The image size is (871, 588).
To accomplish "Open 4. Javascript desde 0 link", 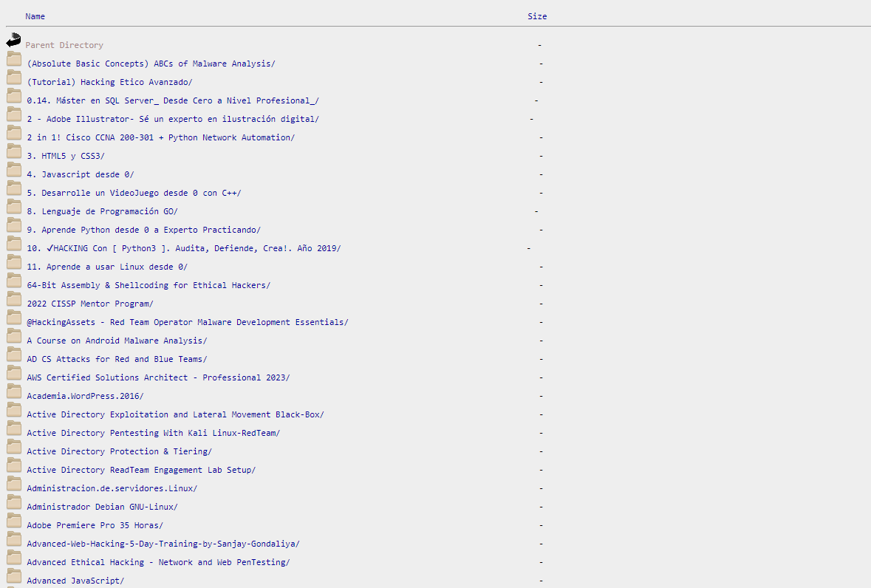I will pyautogui.click(x=81, y=174).
